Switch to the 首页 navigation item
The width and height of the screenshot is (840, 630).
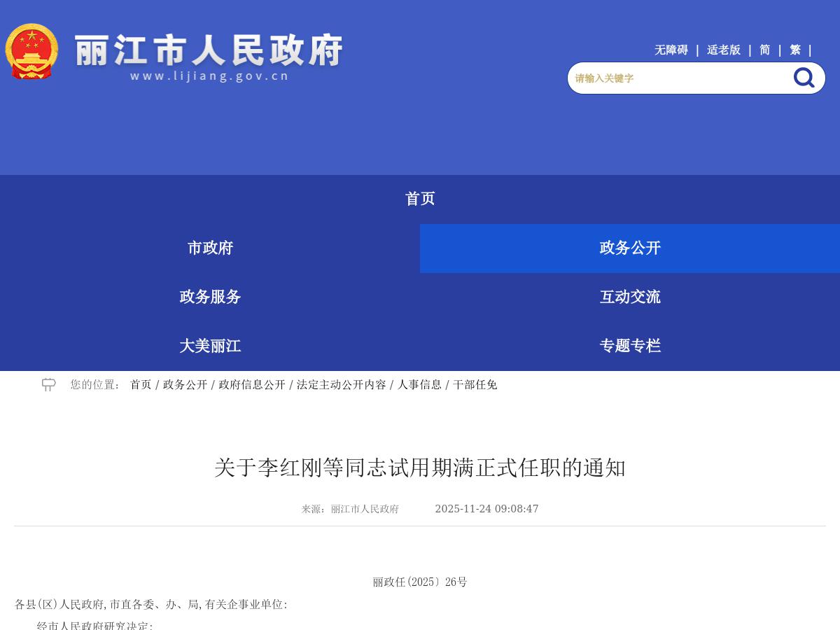(x=420, y=199)
